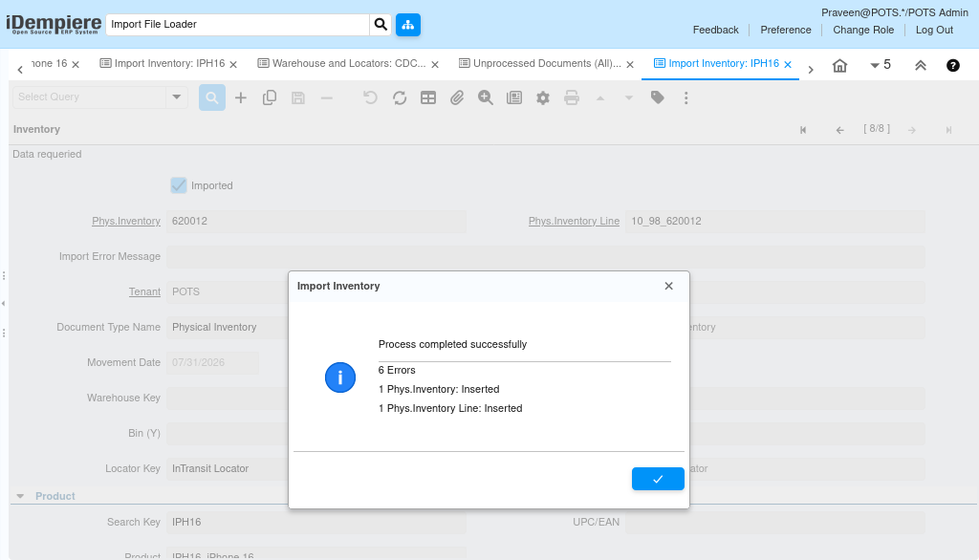Go to next record arrow
Screen dimensions: 979x560
[911, 130]
